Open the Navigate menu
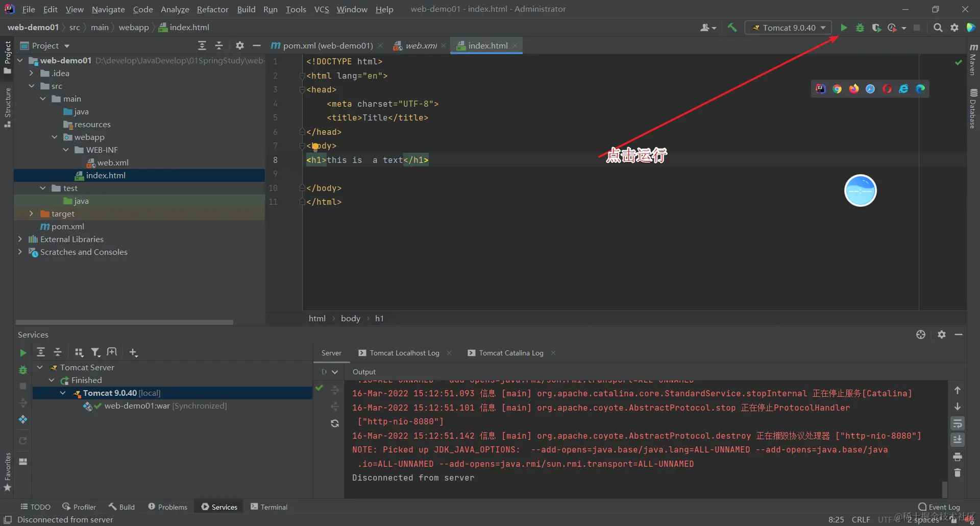Viewport: 980px width, 526px height. pyautogui.click(x=108, y=9)
